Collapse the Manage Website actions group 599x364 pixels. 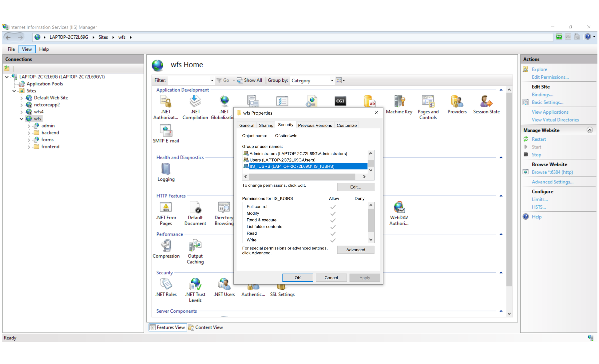coord(589,130)
